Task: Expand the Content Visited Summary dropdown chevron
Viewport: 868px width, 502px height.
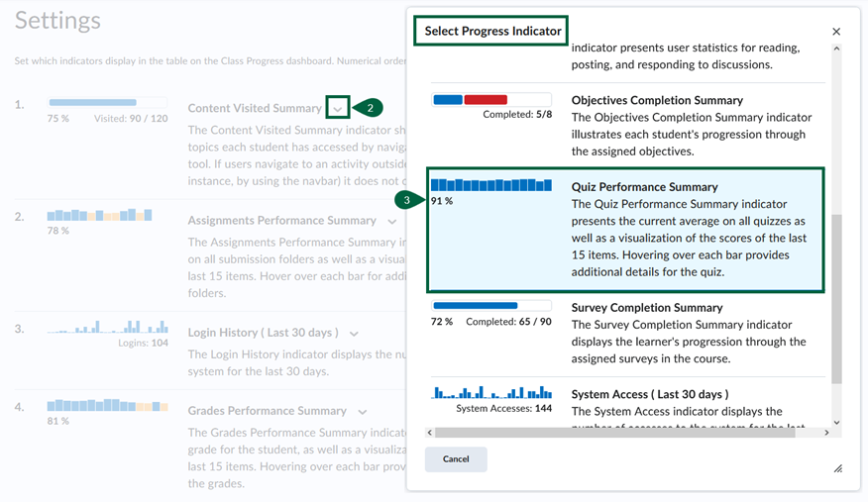Action: (338, 108)
